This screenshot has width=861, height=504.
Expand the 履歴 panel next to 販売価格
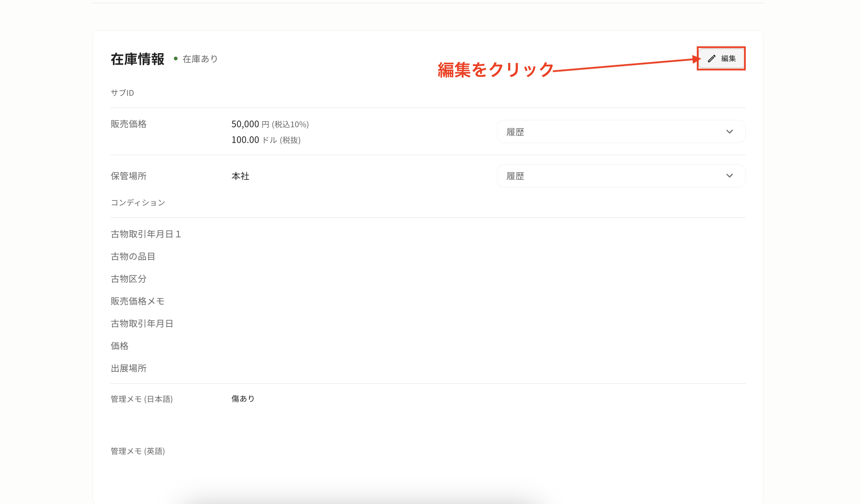[621, 131]
